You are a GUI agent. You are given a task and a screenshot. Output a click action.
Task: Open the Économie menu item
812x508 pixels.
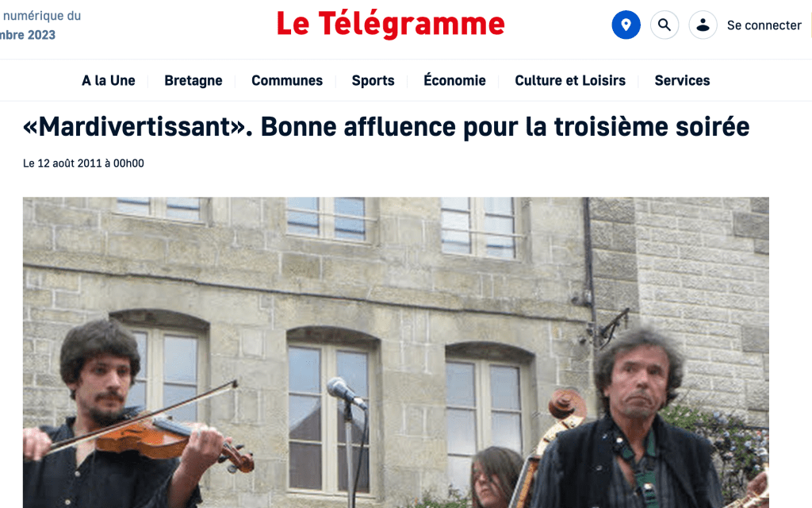[454, 80]
